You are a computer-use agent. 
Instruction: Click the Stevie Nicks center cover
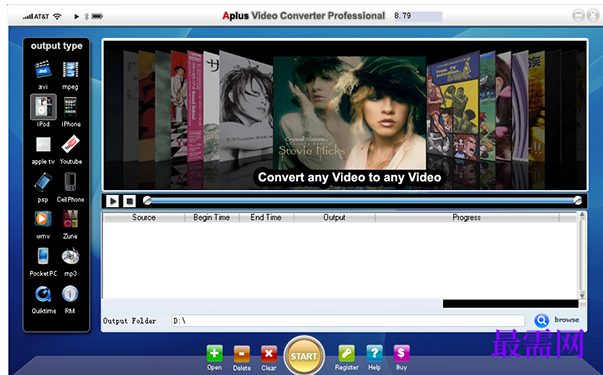point(350,113)
